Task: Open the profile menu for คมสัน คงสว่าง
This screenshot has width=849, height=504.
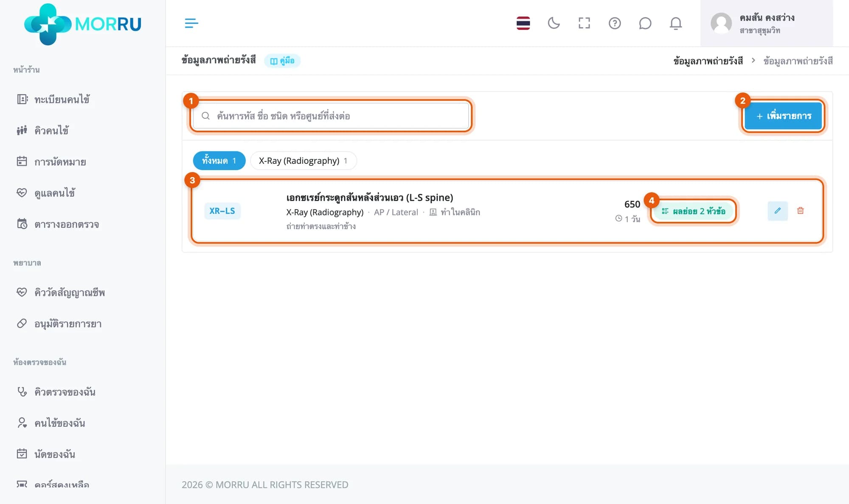Action: pyautogui.click(x=767, y=23)
